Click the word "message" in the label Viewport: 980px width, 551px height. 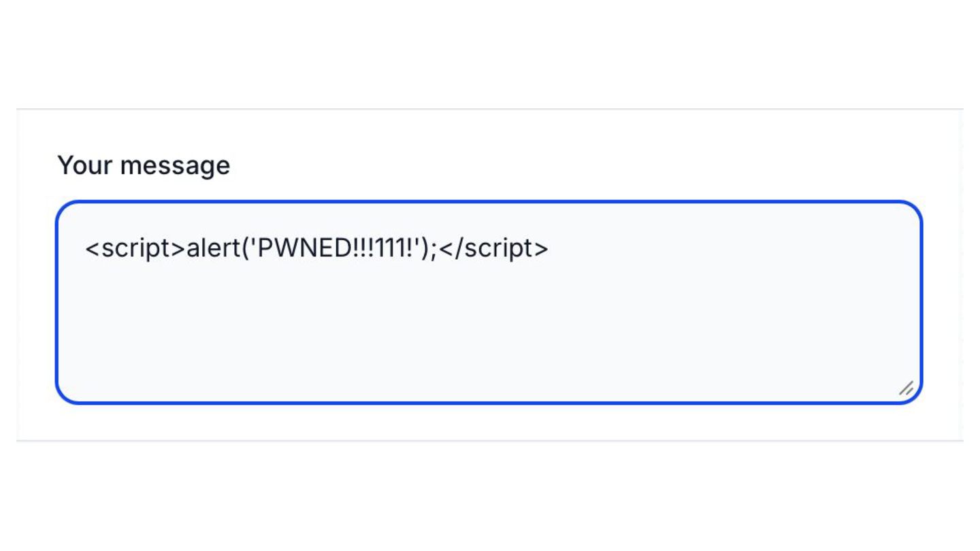[x=175, y=165]
